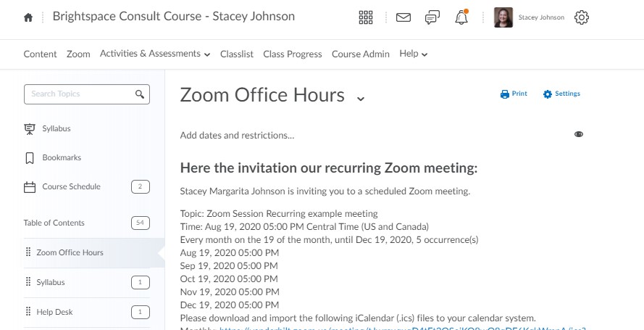Go to Class Progress page
The image size is (644, 330).
pos(292,54)
